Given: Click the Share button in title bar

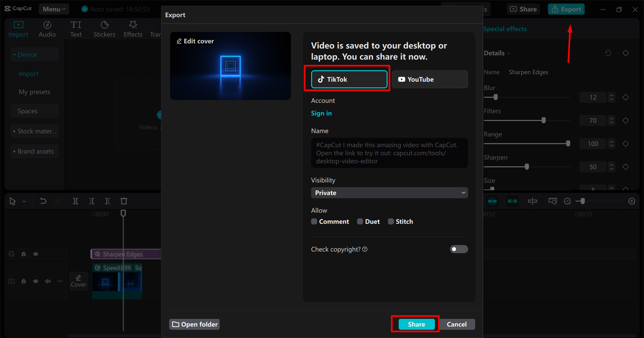Looking at the screenshot, I should [523, 9].
